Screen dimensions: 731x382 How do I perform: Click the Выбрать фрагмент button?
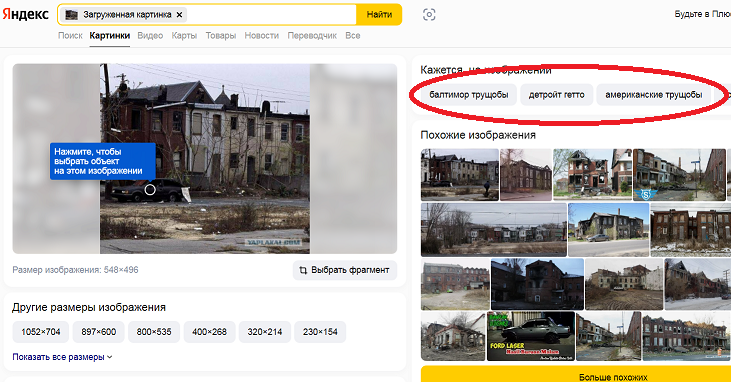point(345,270)
